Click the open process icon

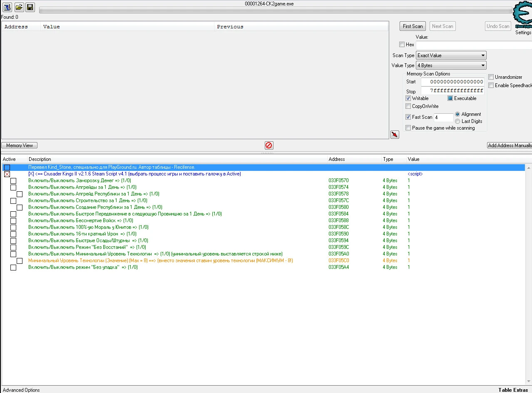tap(7, 7)
